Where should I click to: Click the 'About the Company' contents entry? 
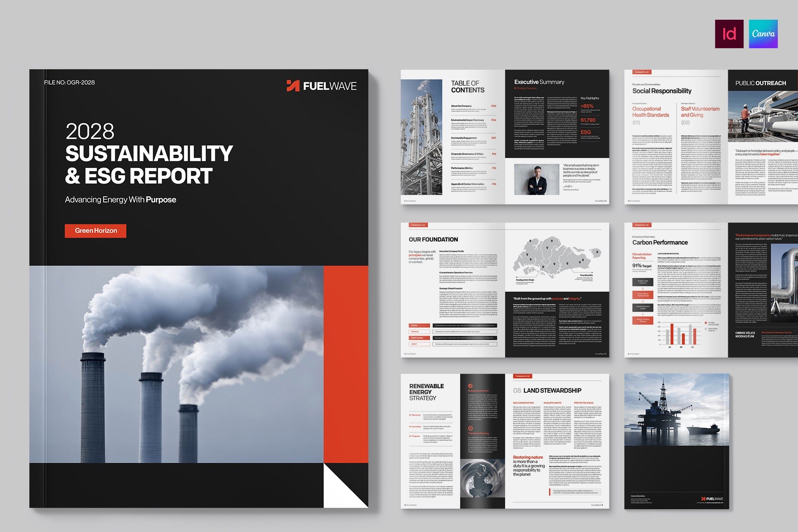click(x=462, y=106)
